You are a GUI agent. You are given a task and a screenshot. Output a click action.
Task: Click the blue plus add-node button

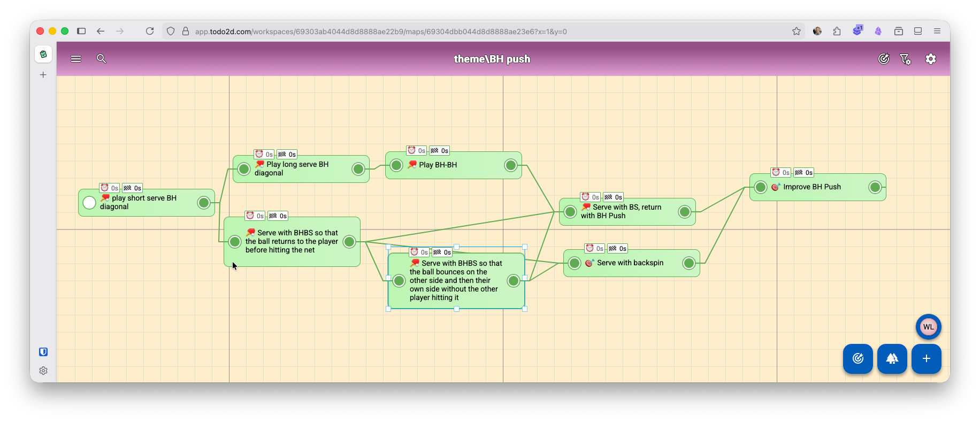coord(927,358)
